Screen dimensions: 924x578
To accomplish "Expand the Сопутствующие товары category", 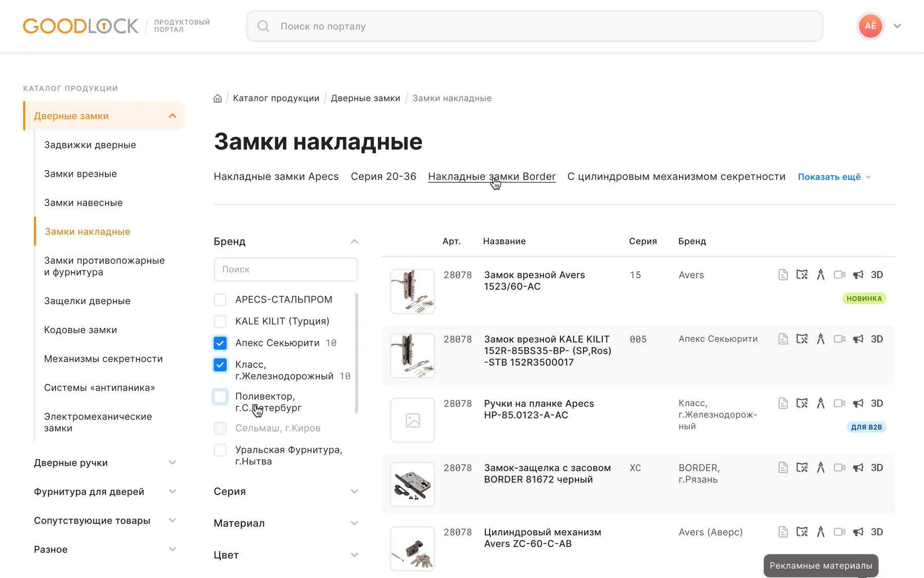I will [x=172, y=520].
